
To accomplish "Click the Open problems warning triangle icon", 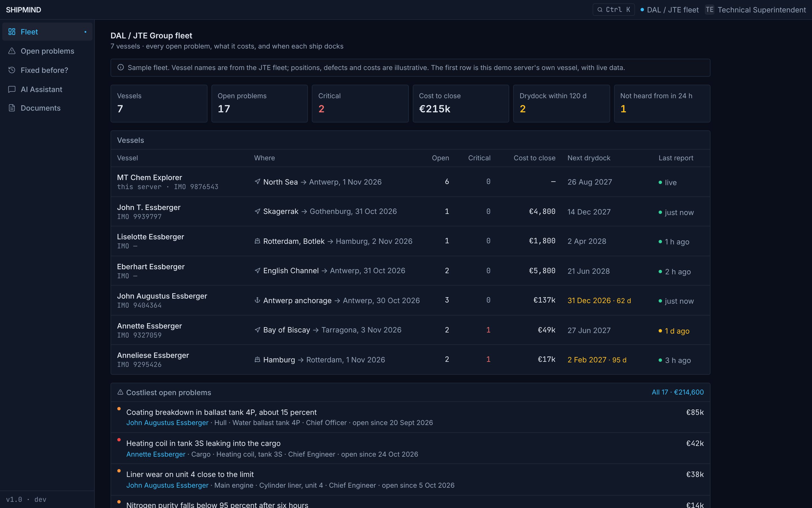I will (12, 51).
